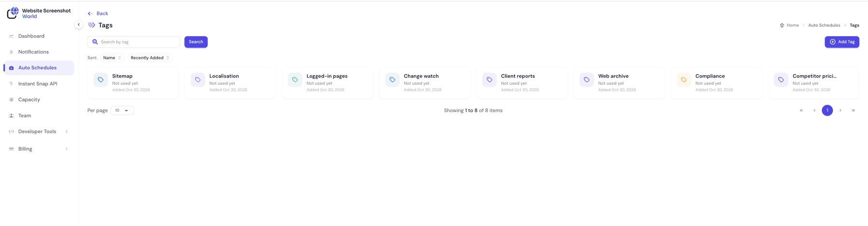Select Auto Schedules in the sidebar
868x226 pixels.
click(39, 68)
